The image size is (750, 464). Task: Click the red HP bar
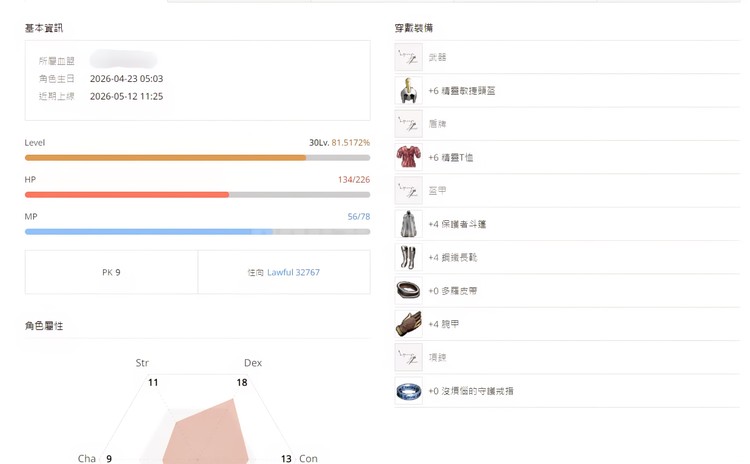click(197, 195)
